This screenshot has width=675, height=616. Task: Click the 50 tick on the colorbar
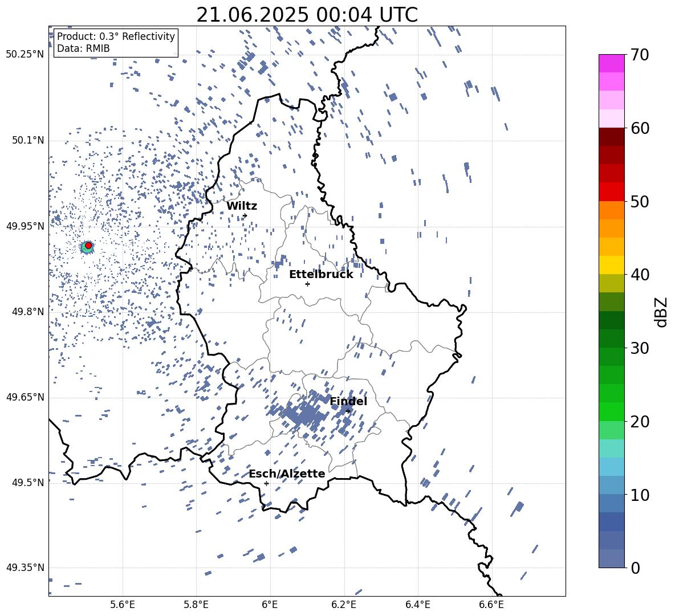pos(640,201)
